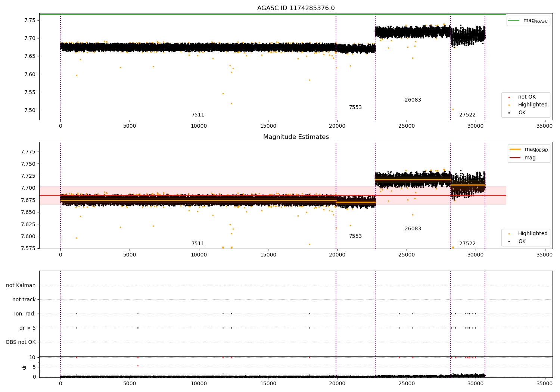560x392 pixels.
Task: Click the 'dr > 5' row label
Action: pyautogui.click(x=28, y=328)
